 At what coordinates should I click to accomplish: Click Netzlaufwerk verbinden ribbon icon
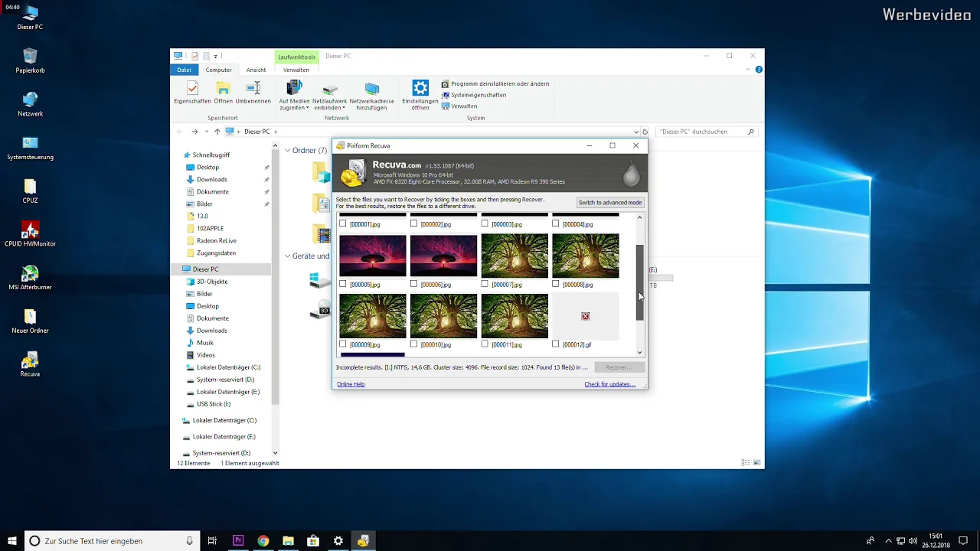pyautogui.click(x=329, y=95)
